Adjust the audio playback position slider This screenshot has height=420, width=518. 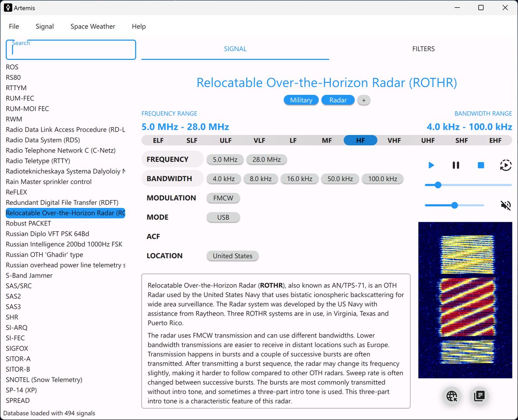pos(468,185)
